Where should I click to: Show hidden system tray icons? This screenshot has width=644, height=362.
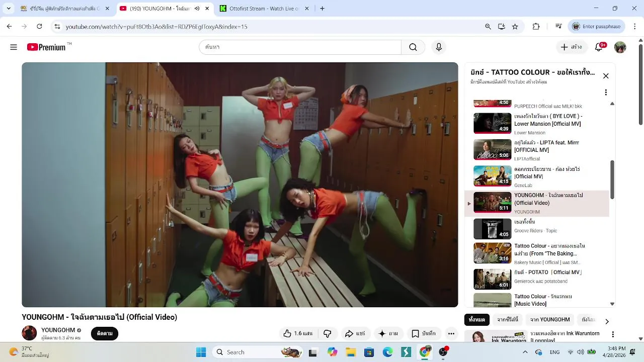525,352
